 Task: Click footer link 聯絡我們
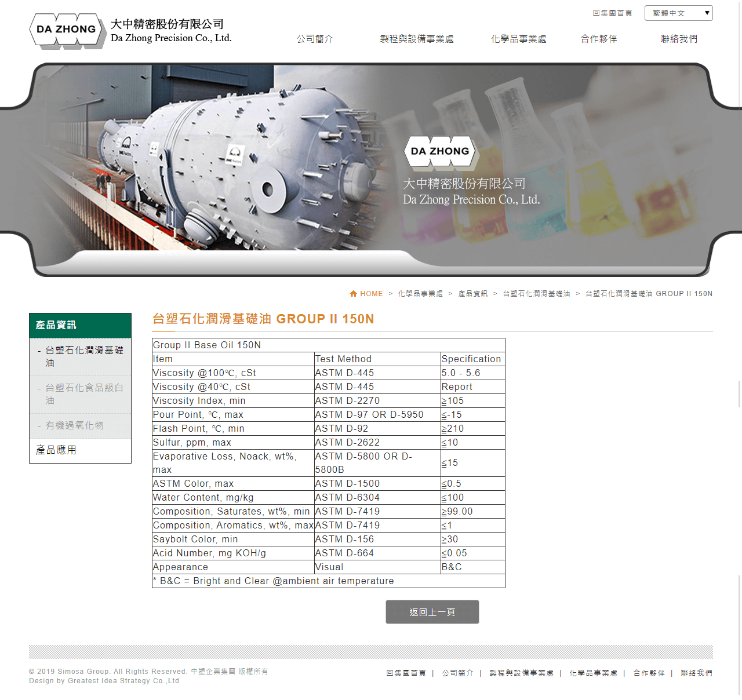pos(697,673)
